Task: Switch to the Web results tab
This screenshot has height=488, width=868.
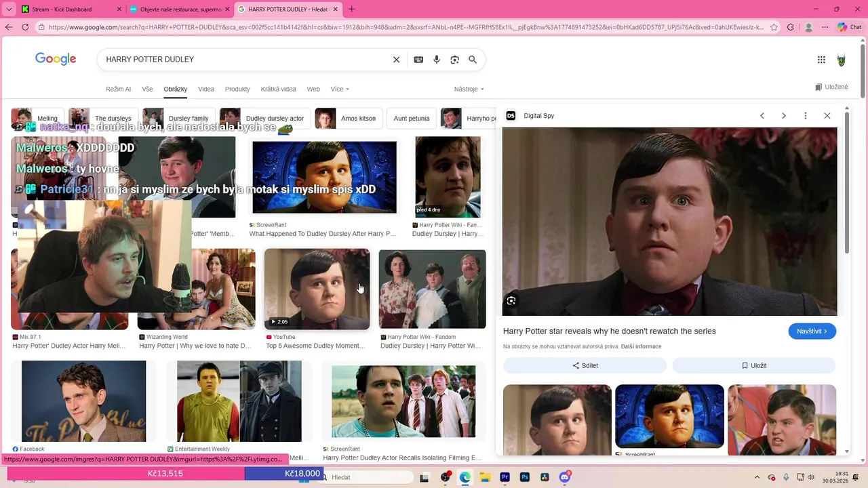Action: (x=313, y=89)
